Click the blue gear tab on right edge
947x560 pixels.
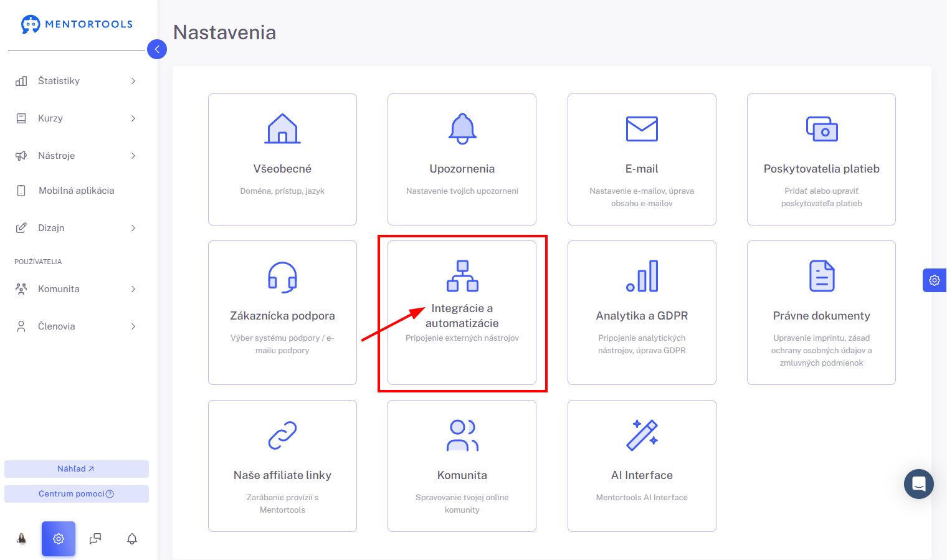[935, 280]
